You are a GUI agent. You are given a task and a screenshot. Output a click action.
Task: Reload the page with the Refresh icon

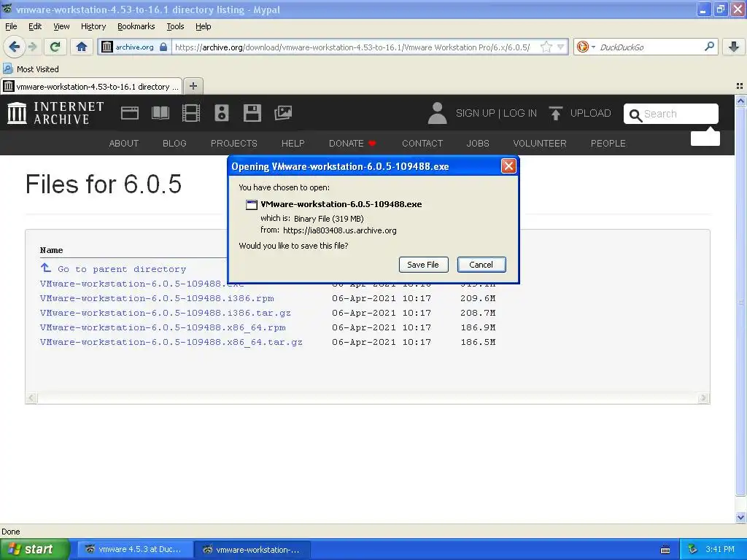(55, 47)
